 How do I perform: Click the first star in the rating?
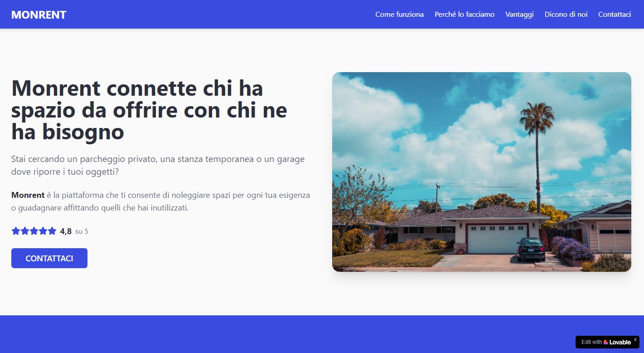coord(15,230)
